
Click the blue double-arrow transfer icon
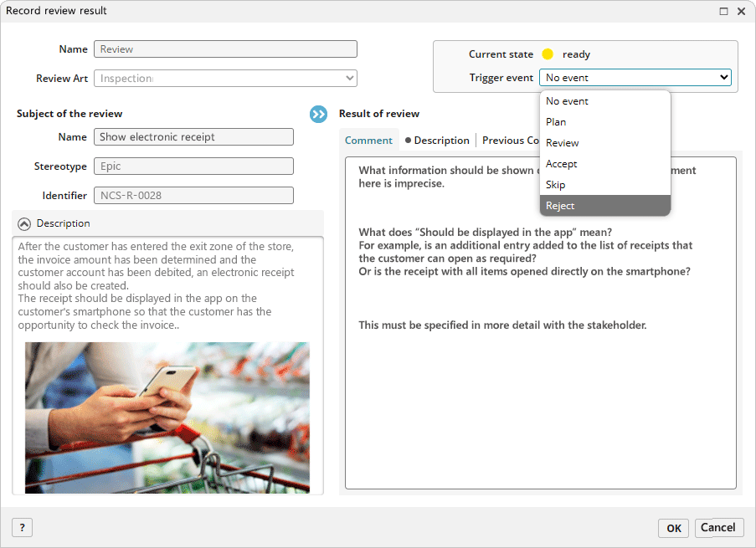tap(318, 114)
